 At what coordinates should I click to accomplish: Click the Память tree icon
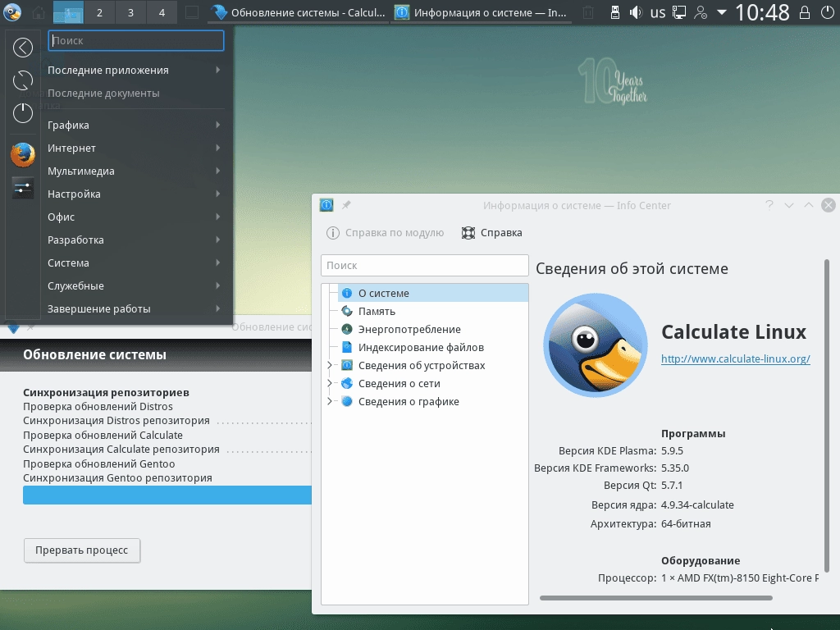click(x=347, y=311)
